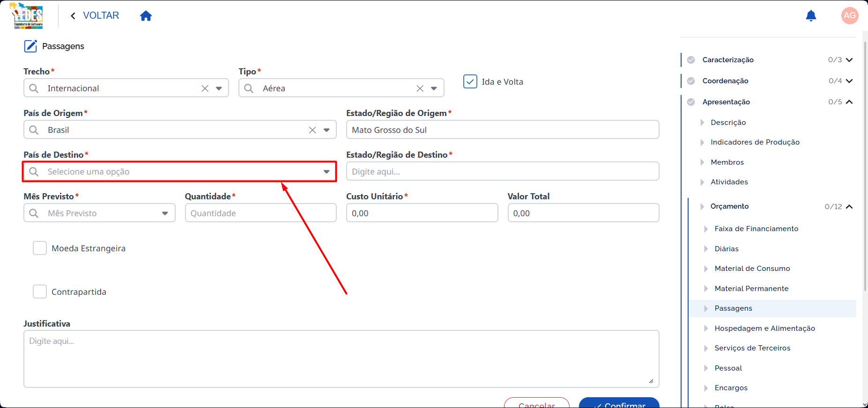Click the Passagens edit pencil icon
868x408 pixels.
pos(30,46)
